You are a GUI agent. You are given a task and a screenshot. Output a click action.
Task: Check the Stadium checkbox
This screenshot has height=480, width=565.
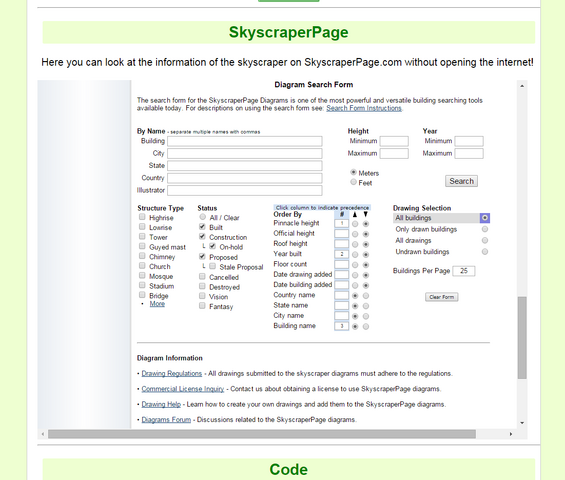142,285
